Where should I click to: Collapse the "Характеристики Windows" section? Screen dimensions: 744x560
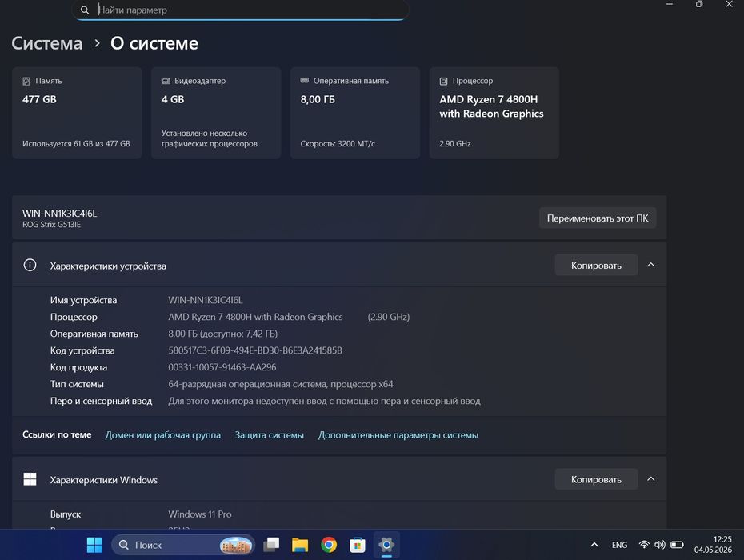(x=651, y=479)
